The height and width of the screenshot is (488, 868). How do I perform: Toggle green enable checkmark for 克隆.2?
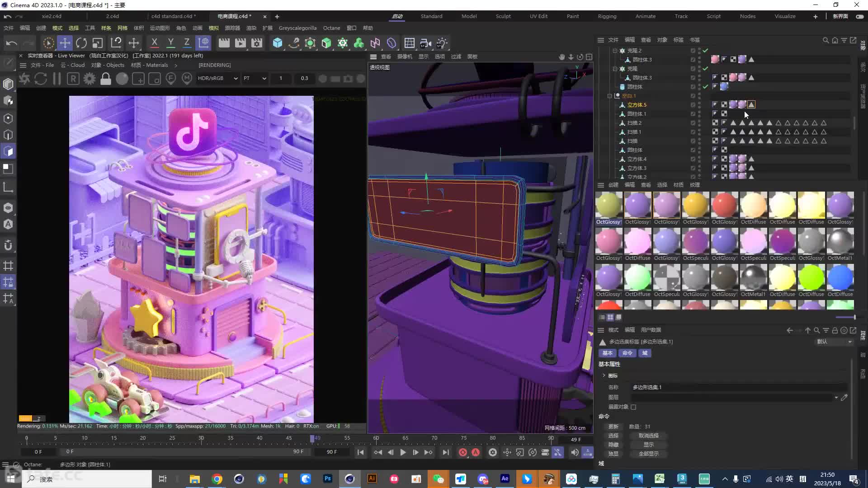pos(705,51)
